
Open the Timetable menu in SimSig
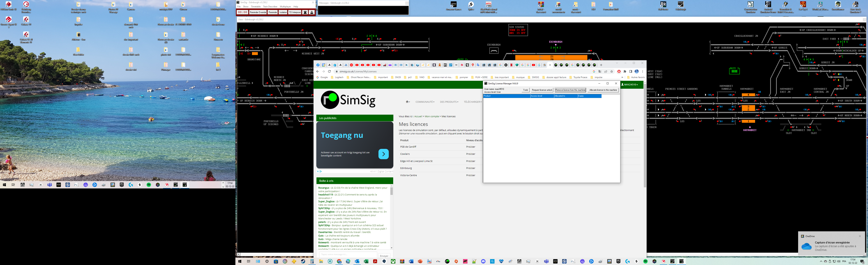tap(256, 7)
